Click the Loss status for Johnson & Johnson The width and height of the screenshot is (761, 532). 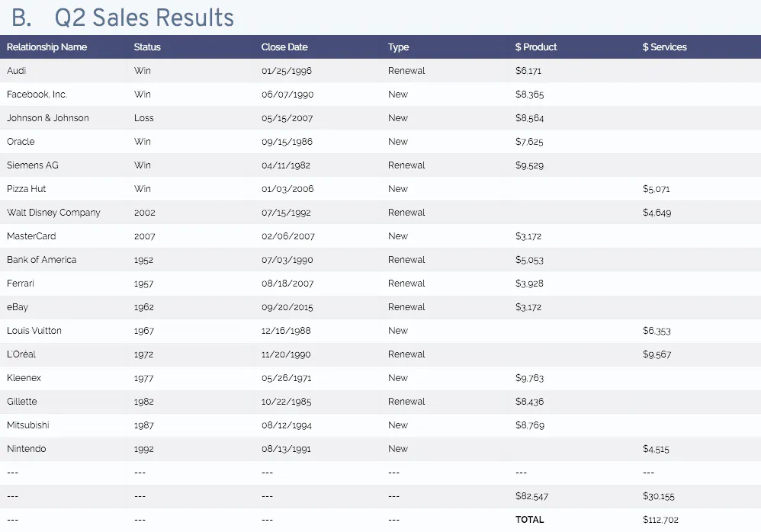[x=143, y=118]
